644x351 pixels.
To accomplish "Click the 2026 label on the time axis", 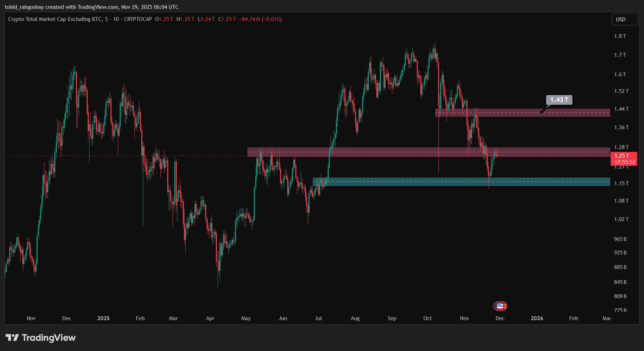I will click(536, 318).
